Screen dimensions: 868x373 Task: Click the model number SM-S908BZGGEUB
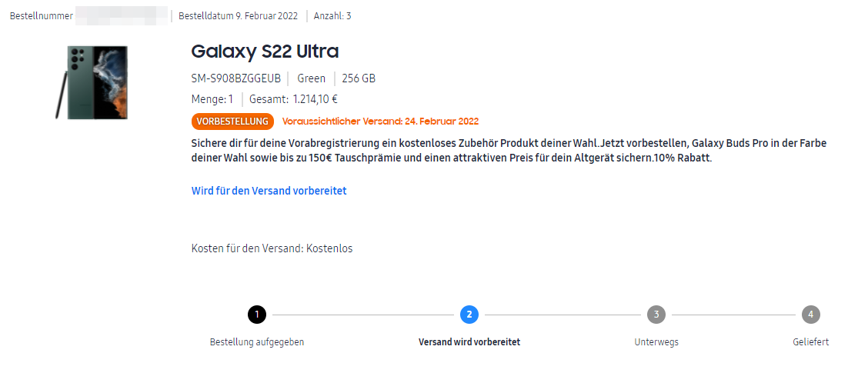pyautogui.click(x=235, y=78)
